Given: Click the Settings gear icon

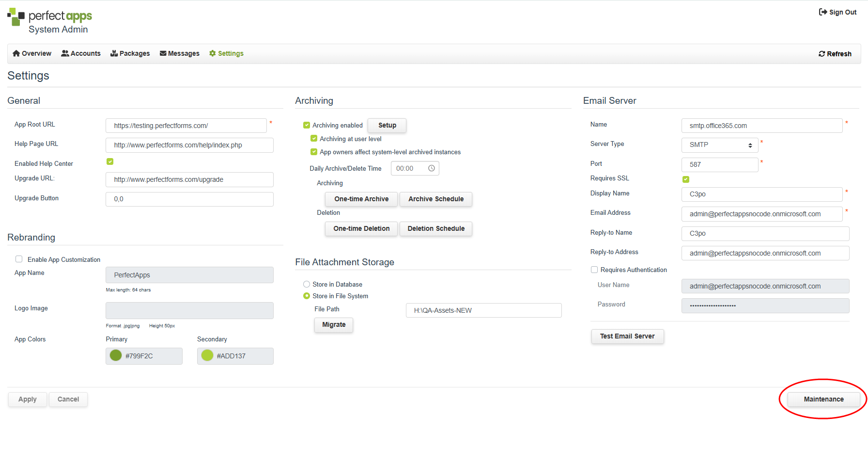Looking at the screenshot, I should coord(213,53).
